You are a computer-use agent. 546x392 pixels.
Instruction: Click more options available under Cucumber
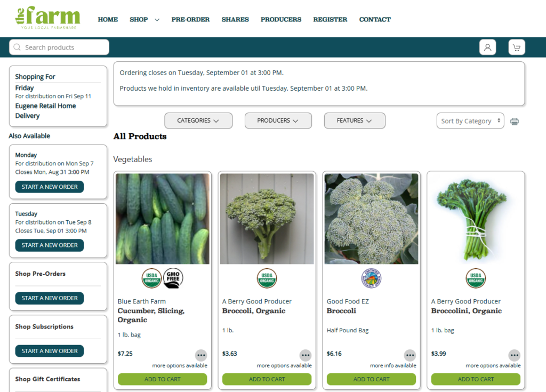click(x=180, y=365)
